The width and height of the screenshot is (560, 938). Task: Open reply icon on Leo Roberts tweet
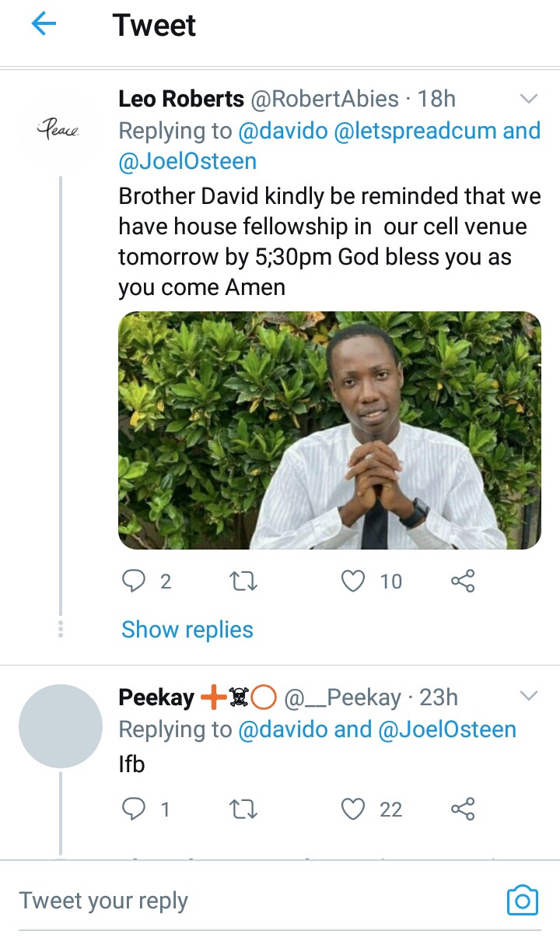pos(135,581)
